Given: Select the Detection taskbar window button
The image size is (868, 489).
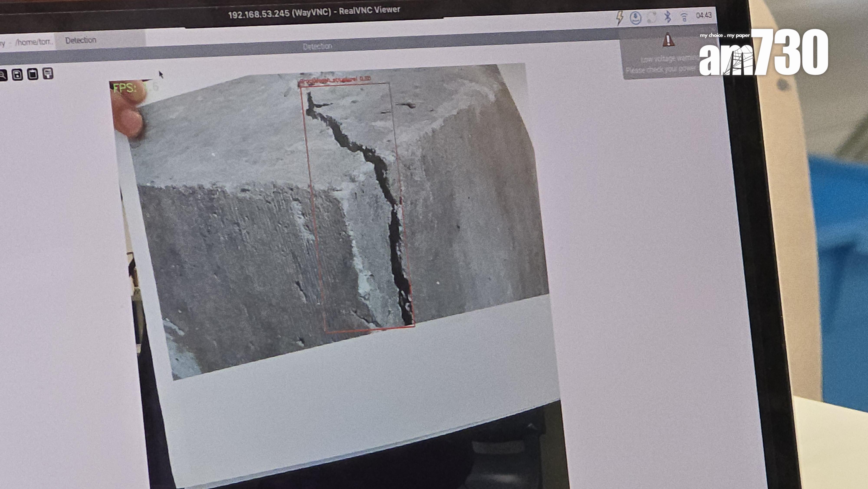Looking at the screenshot, I should (x=81, y=40).
